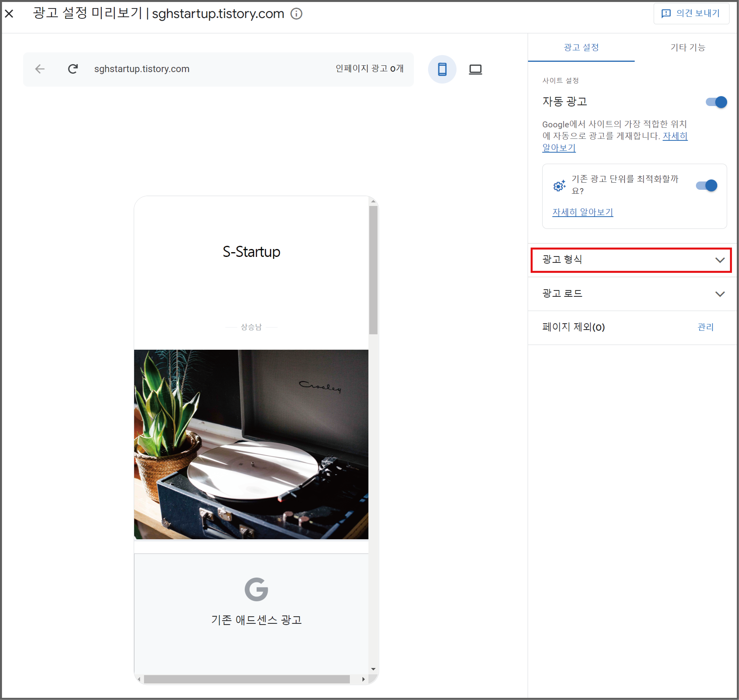Click the horizontal scrollbar right arrow

click(x=363, y=679)
